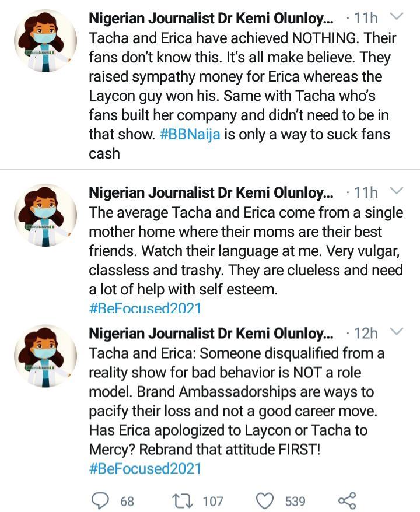The height and width of the screenshot is (512, 420).
Task: Click the 539 likes count
Action: point(295,501)
